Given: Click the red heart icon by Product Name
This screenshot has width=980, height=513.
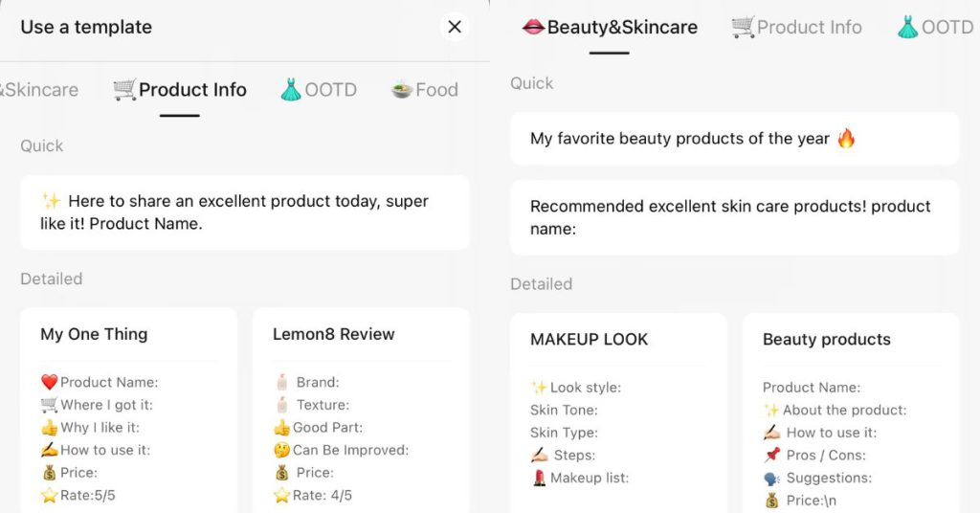Looking at the screenshot, I should pos(50,382).
